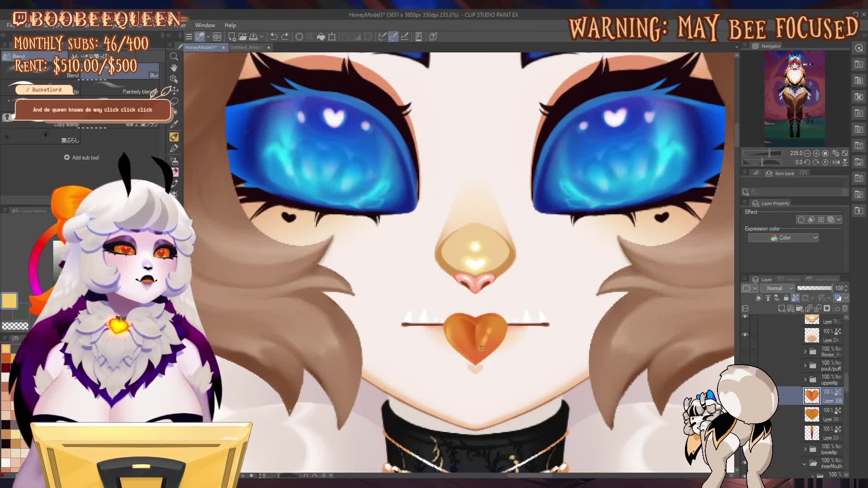Select the Hand move tool
The image size is (868, 488).
click(x=174, y=68)
